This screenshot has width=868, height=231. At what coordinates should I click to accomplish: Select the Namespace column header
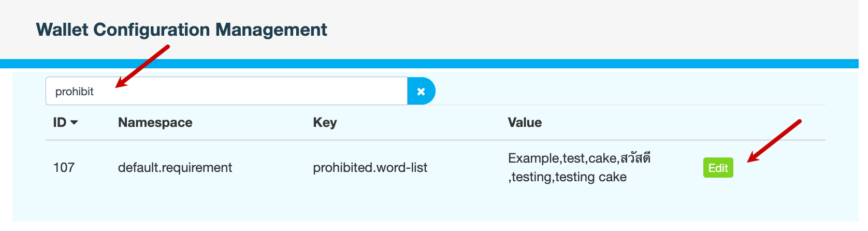[x=155, y=123]
